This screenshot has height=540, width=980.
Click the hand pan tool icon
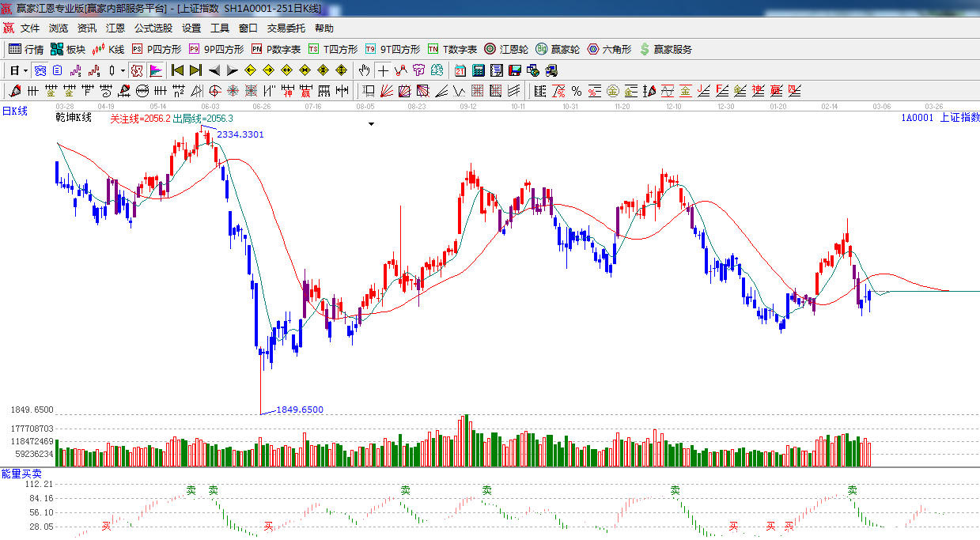365,70
